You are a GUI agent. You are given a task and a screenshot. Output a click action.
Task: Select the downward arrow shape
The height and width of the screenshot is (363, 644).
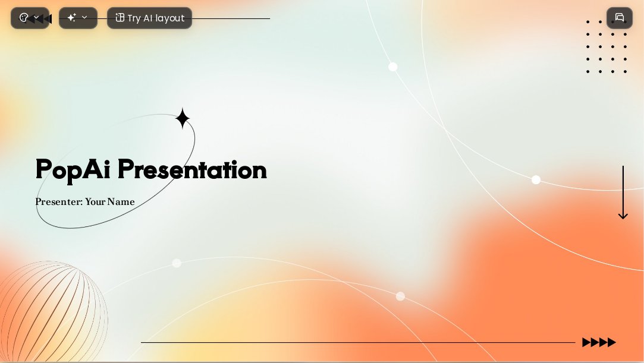(623, 192)
